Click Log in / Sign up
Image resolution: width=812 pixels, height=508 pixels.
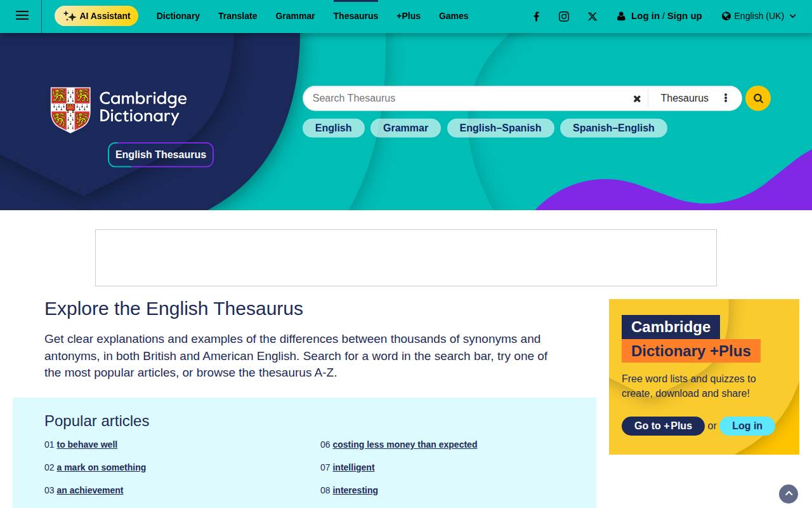660,16
